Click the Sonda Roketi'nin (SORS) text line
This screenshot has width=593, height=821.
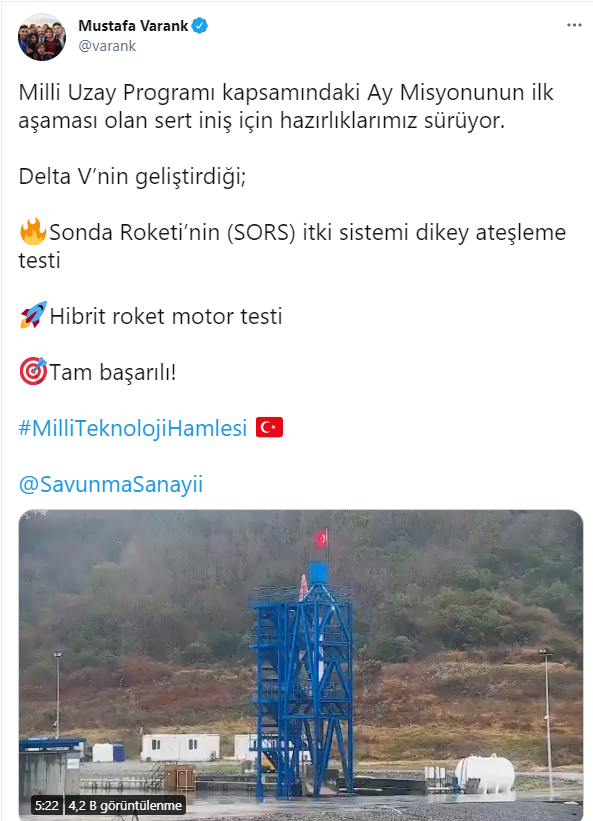292,246
